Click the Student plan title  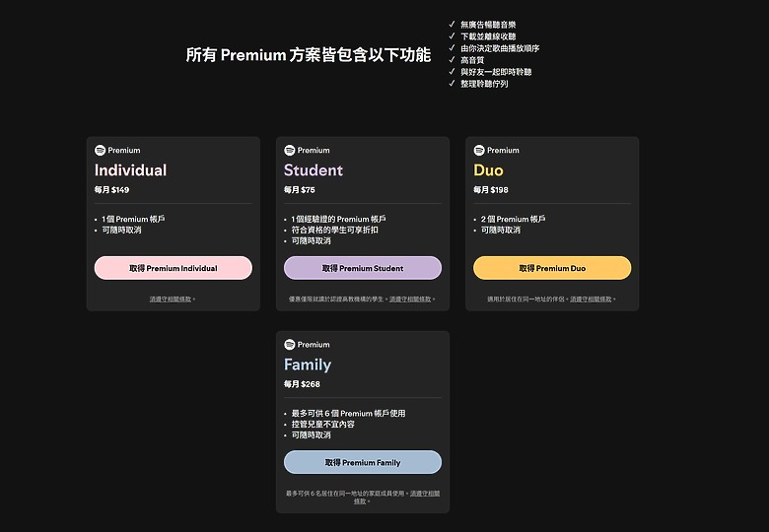[314, 170]
